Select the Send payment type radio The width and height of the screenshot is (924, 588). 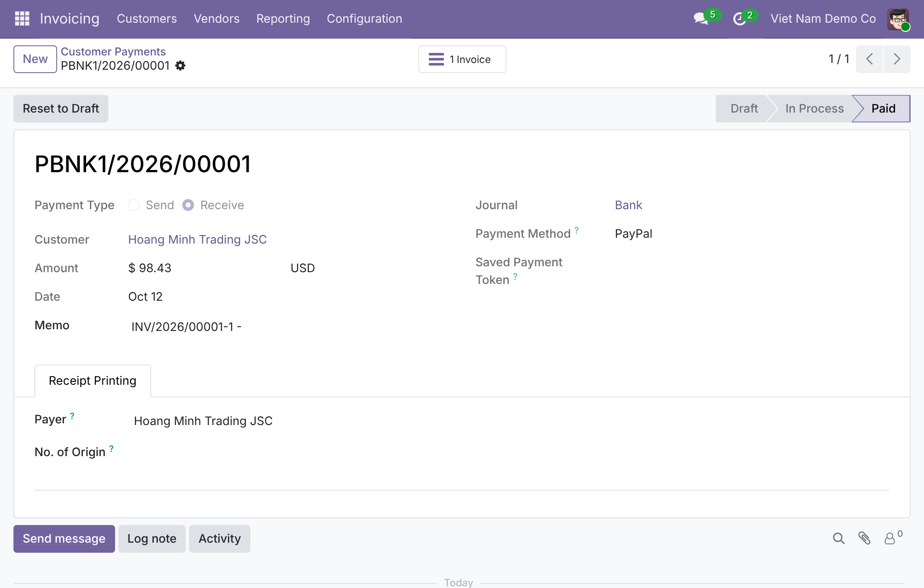click(x=134, y=205)
